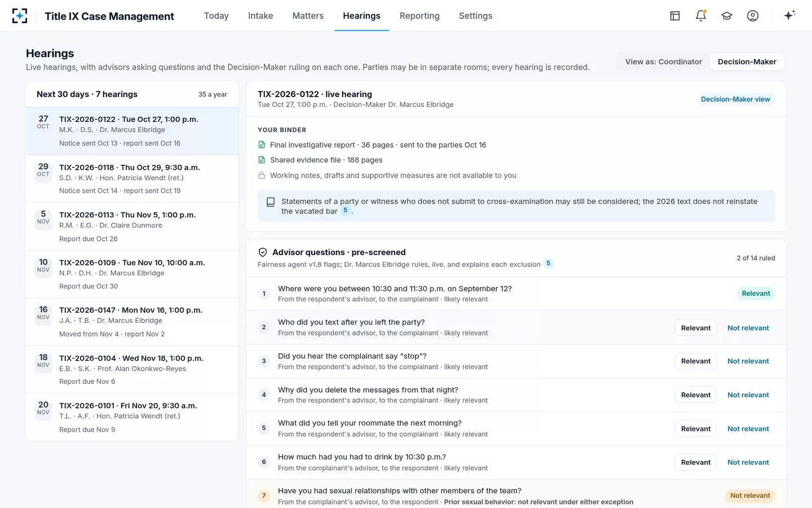Click the shield icon beside Advisor questions
The height and width of the screenshot is (508, 812).
pos(263,252)
